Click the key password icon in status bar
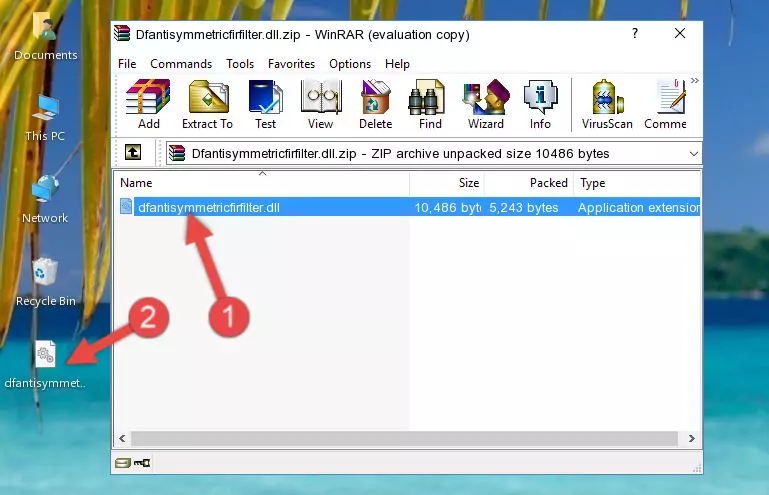Screen dimensions: 769x495 pyautogui.click(x=142, y=463)
